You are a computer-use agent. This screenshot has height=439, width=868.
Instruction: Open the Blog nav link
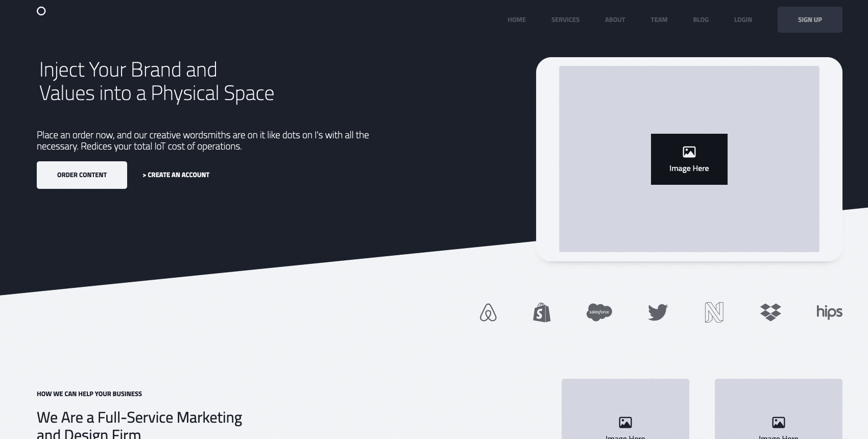click(x=701, y=20)
